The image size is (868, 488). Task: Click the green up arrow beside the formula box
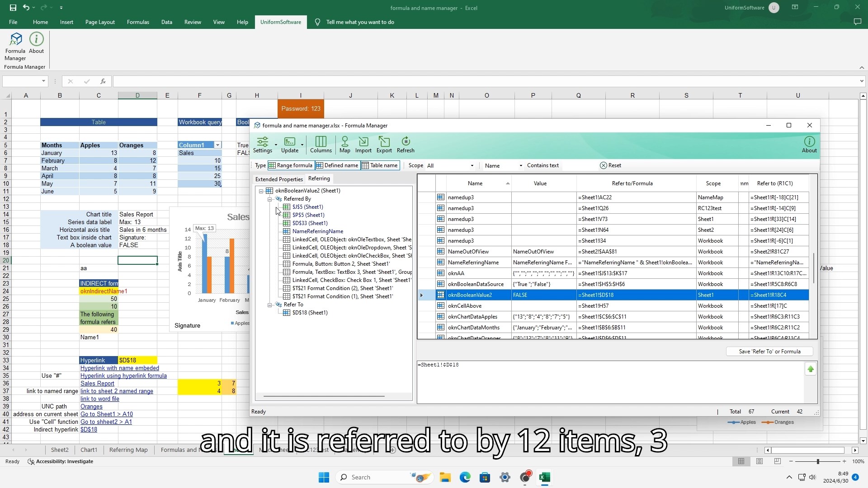[810, 370]
